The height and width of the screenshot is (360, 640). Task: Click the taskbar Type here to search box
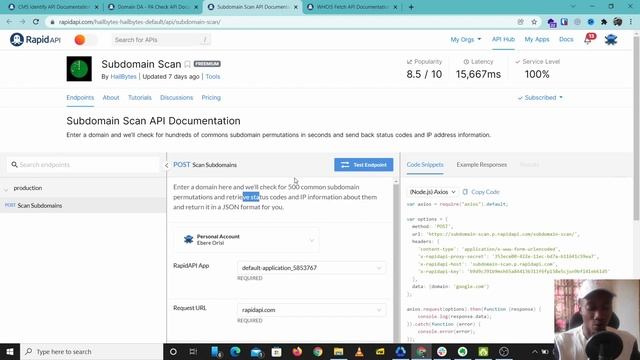[x=91, y=351]
